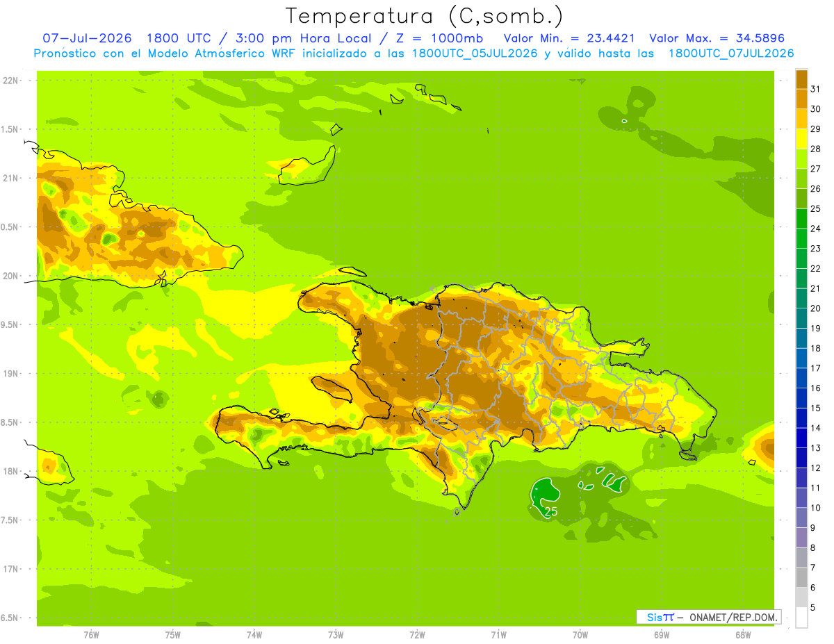Click the dark orange legend swatch above 31

pos(801,80)
